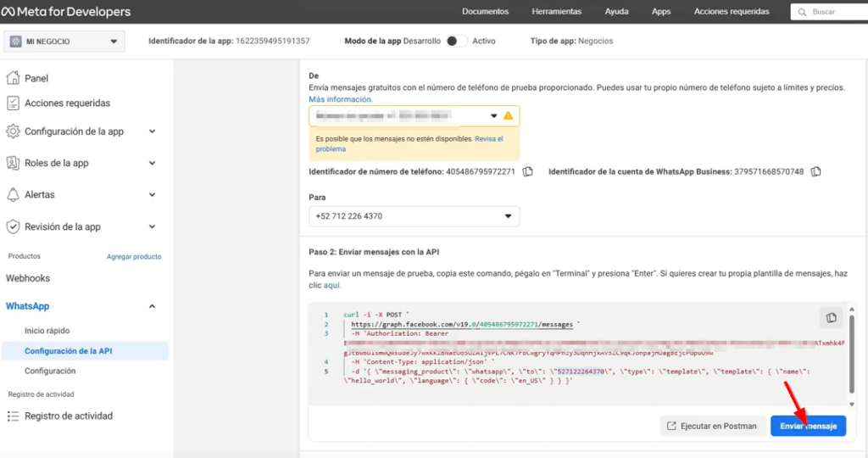Click the highlighted 527122264370 number in code
Image resolution: width=868 pixels, height=458 pixels.
[x=581, y=371]
